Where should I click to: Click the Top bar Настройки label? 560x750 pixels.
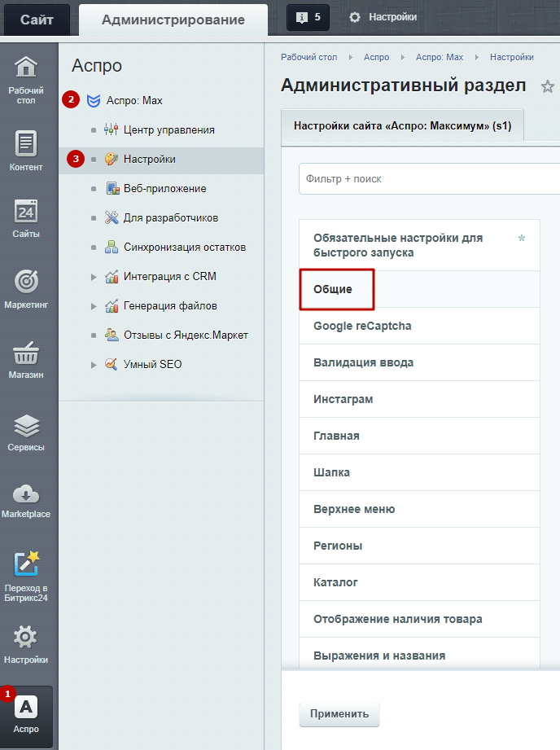coord(392,17)
